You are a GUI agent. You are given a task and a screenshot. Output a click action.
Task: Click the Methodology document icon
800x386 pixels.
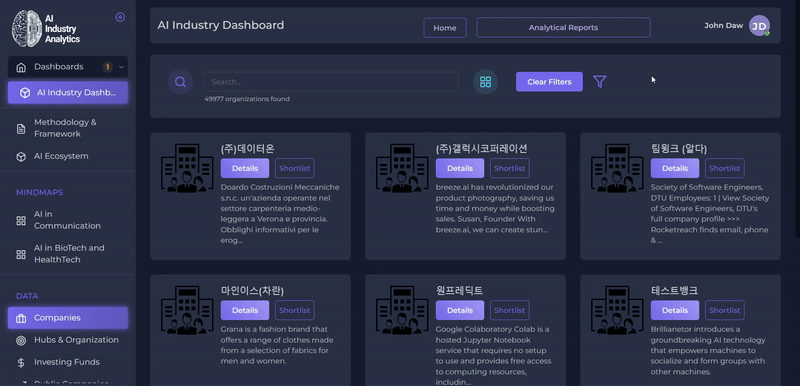21,128
